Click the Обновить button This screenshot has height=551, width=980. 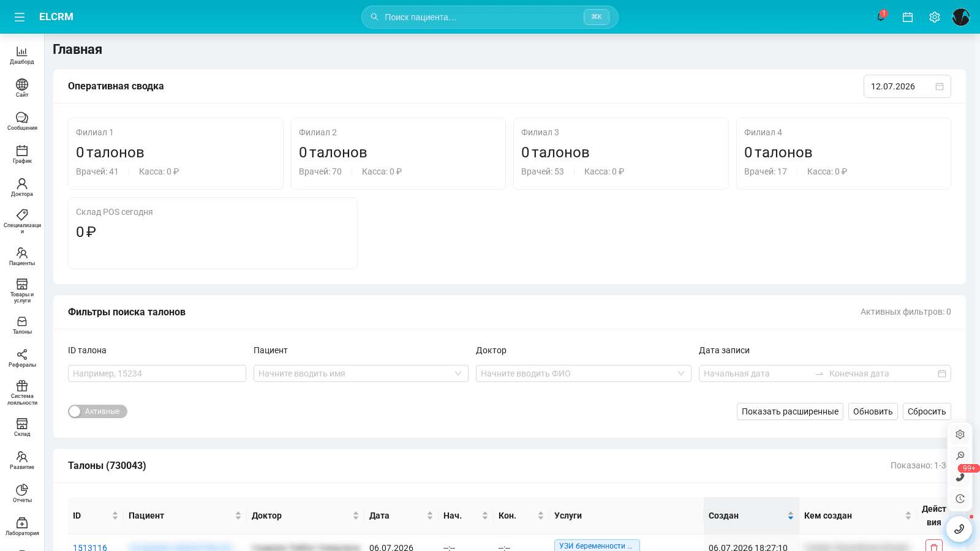coord(873,411)
